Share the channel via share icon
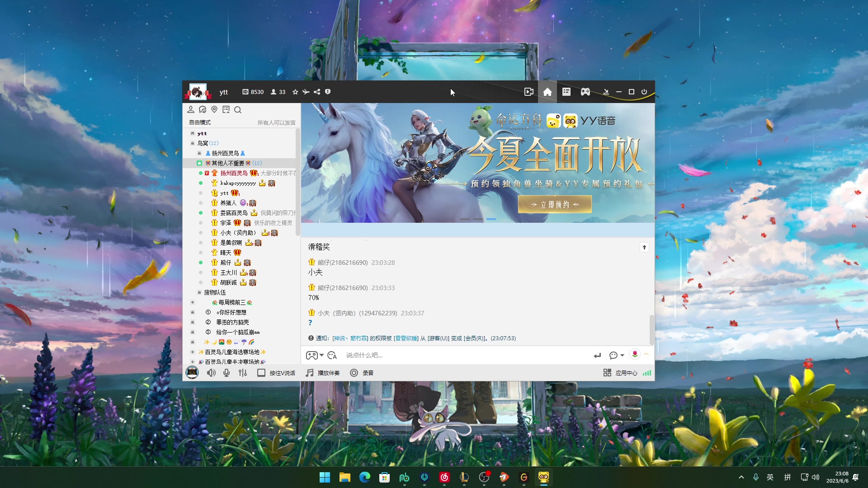The height and width of the screenshot is (488, 868). [317, 92]
